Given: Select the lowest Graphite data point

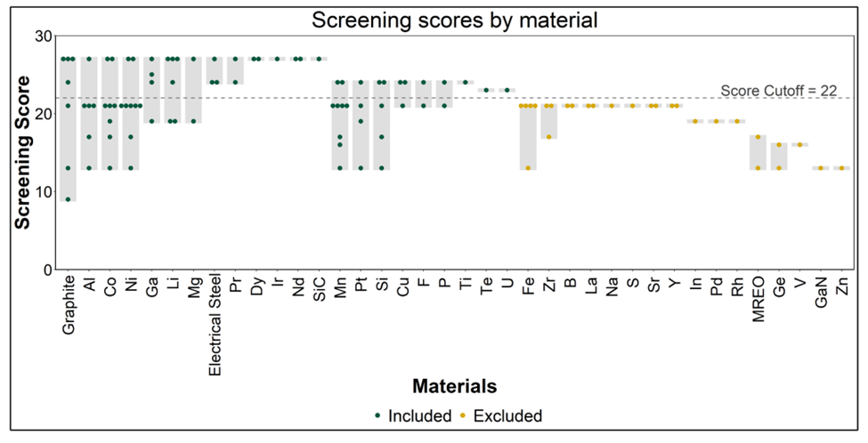Looking at the screenshot, I should [68, 199].
